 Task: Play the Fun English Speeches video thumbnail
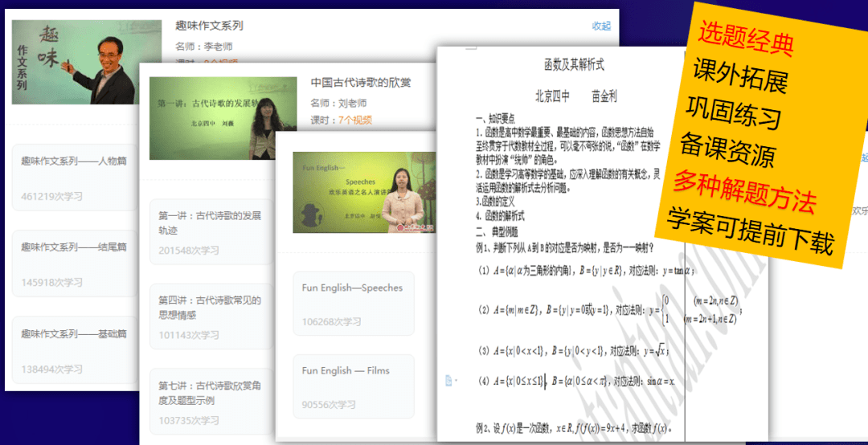click(x=363, y=192)
